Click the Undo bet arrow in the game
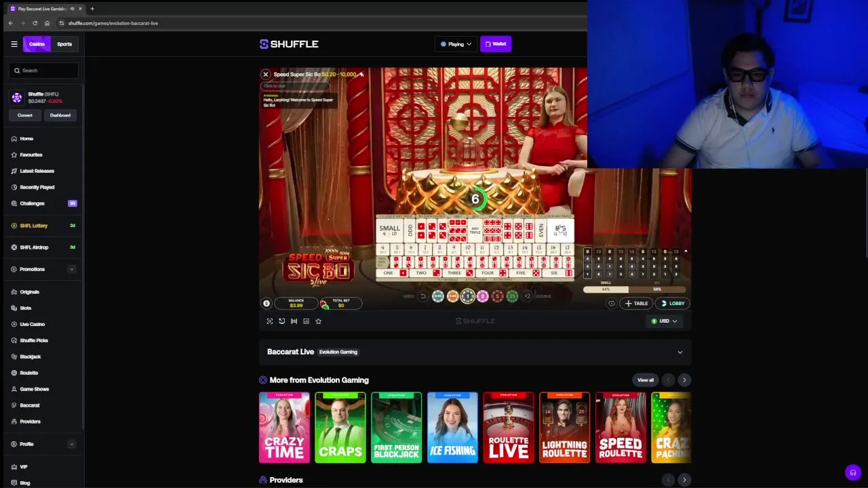 [422, 296]
